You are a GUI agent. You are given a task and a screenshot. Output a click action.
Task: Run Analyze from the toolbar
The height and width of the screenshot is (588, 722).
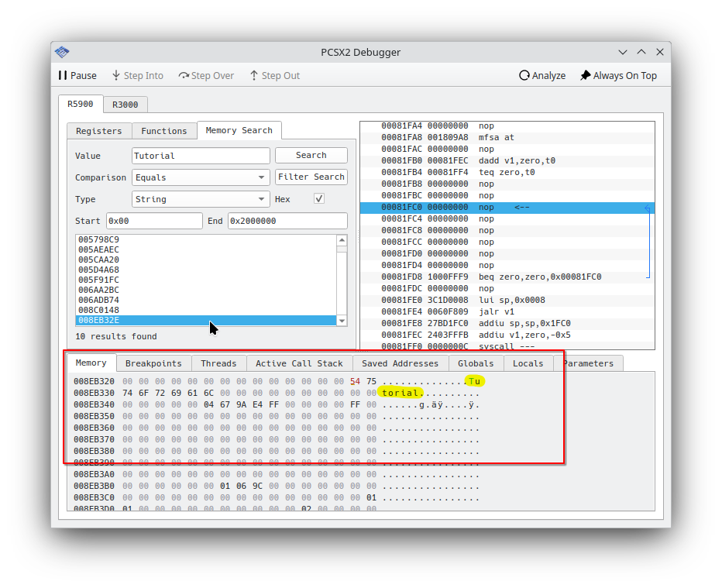click(542, 75)
